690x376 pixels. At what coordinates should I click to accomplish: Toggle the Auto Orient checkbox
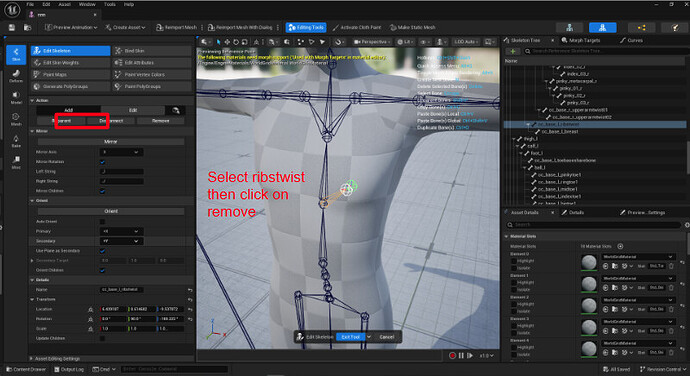pyautogui.click(x=103, y=221)
